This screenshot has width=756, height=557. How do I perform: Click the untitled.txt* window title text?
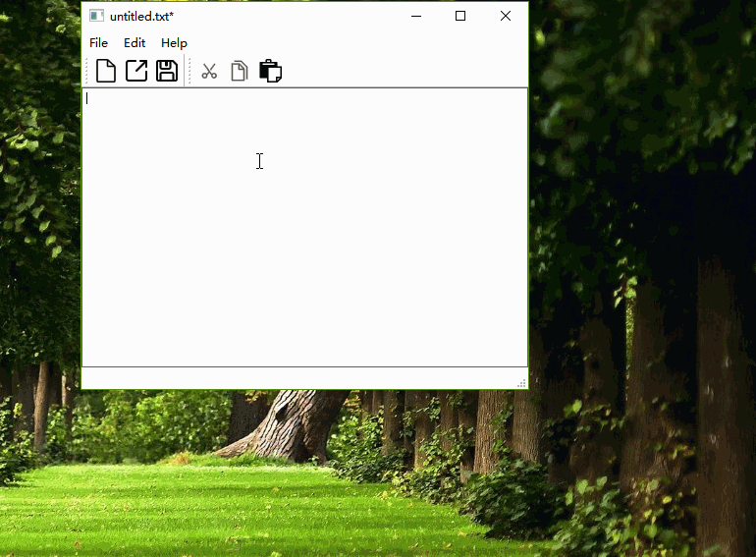141,17
